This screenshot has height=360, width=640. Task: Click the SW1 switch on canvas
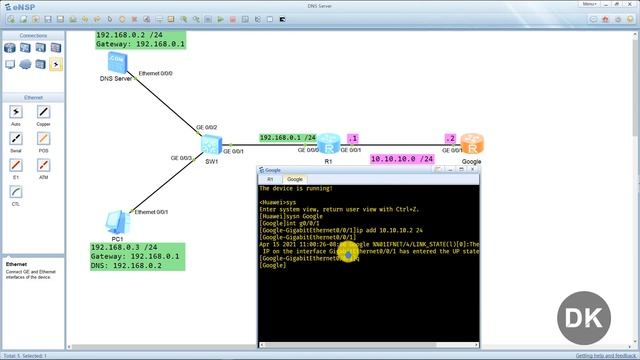(211, 144)
